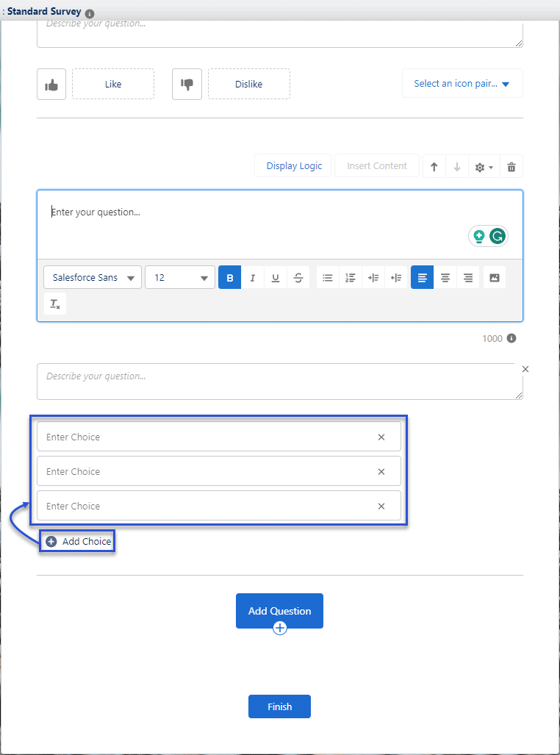Toggle bold formatting
This screenshot has width=560, height=755.
tap(229, 277)
